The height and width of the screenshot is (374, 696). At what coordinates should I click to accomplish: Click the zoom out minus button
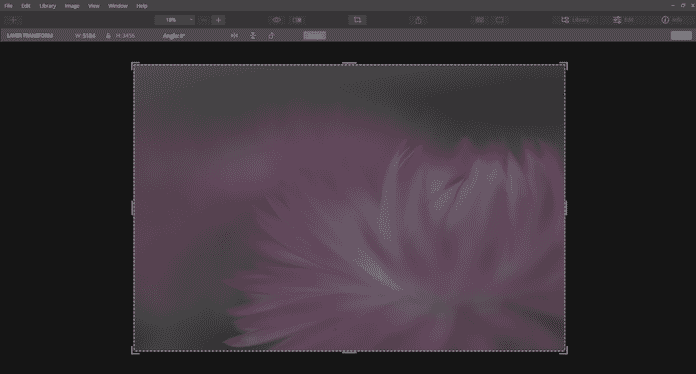(x=203, y=20)
